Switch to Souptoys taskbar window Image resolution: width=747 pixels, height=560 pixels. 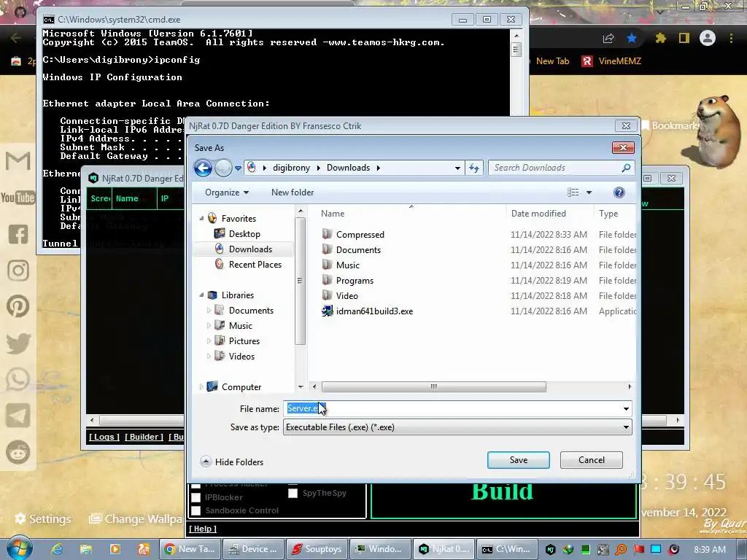pos(317,549)
